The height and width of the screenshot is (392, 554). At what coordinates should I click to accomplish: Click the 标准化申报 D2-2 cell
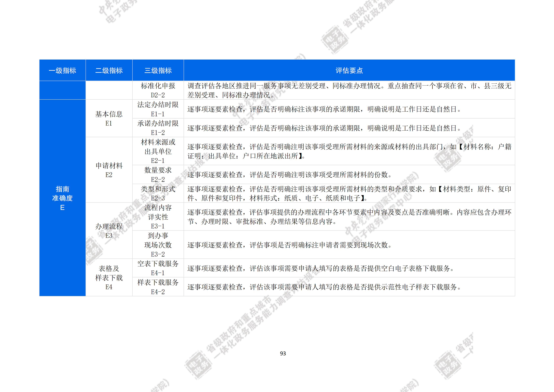click(x=158, y=90)
